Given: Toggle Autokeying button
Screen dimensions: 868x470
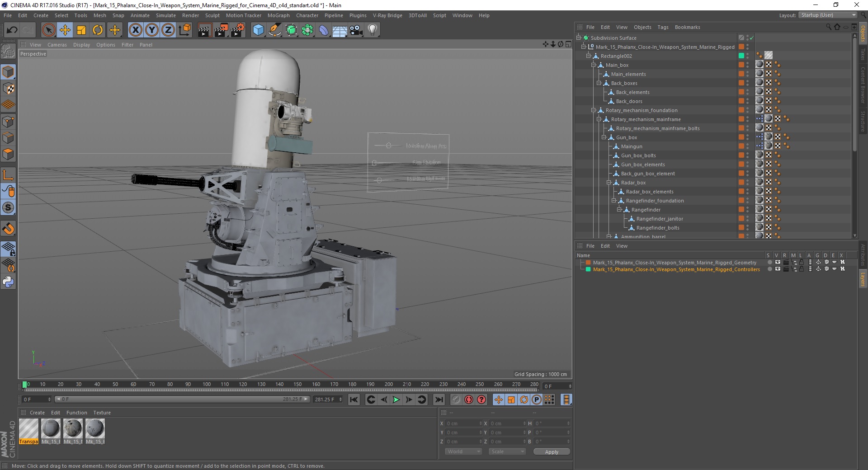Looking at the screenshot, I should coord(469,399).
